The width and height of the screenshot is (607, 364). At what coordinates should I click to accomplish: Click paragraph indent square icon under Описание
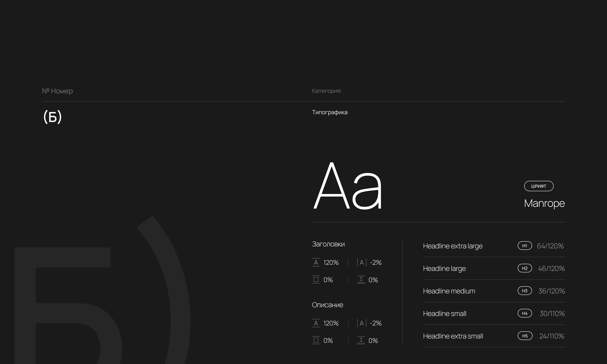316,340
